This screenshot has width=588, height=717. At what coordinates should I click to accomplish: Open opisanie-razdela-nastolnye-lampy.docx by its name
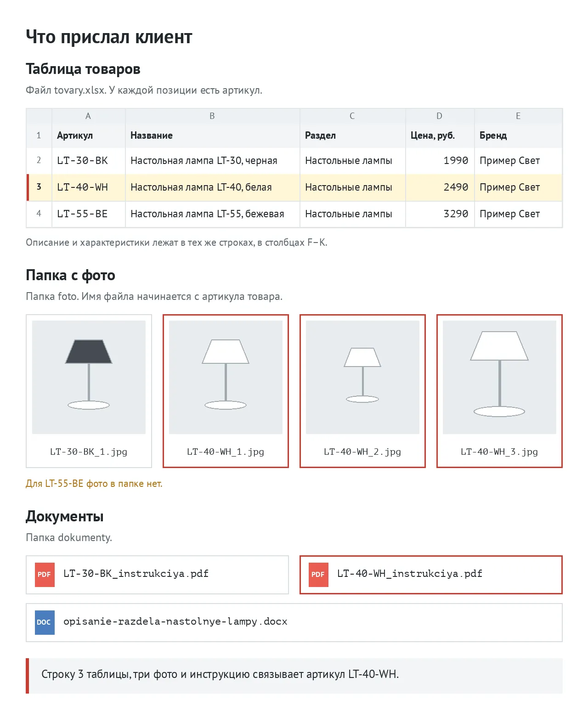[175, 621]
